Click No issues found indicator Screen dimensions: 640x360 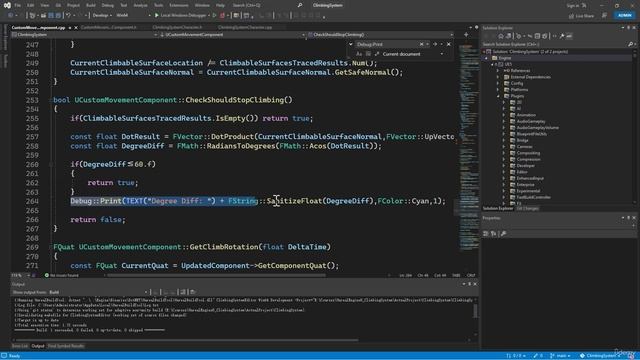[x=61, y=276]
